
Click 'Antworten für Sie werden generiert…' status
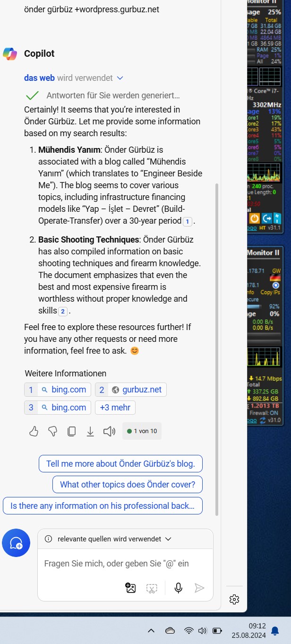coord(113,96)
